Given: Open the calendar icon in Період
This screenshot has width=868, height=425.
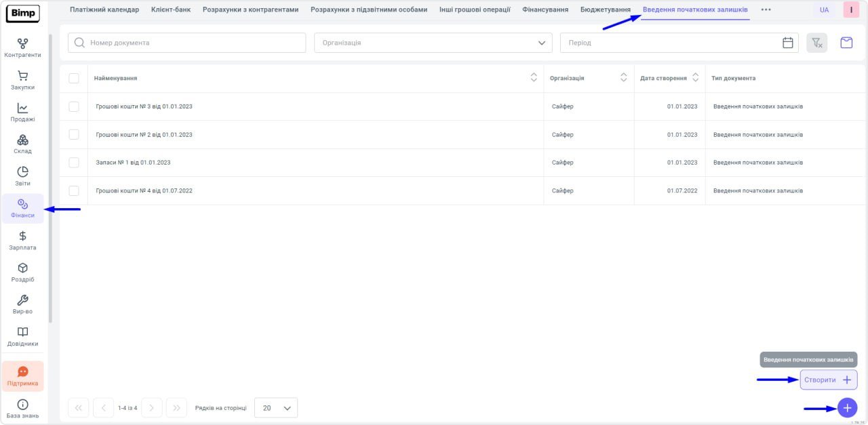Looking at the screenshot, I should click(x=788, y=43).
